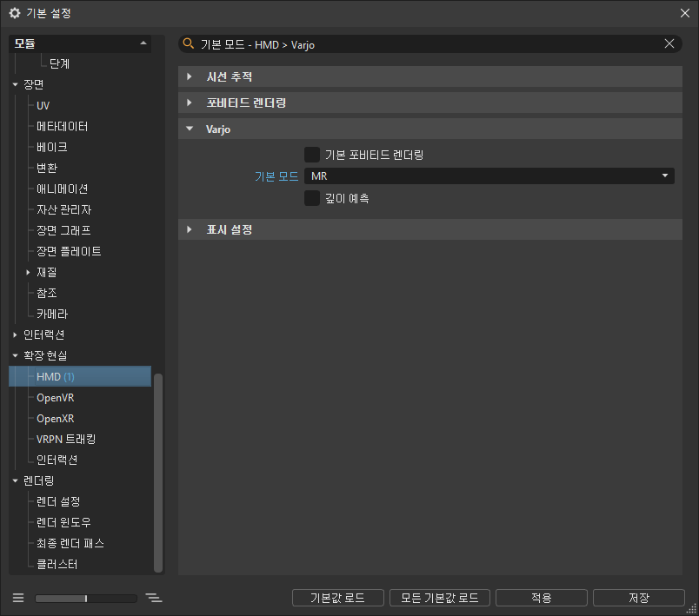The image size is (699, 616).
Task: Click the 모듈 header sort arrow
Action: click(x=143, y=43)
